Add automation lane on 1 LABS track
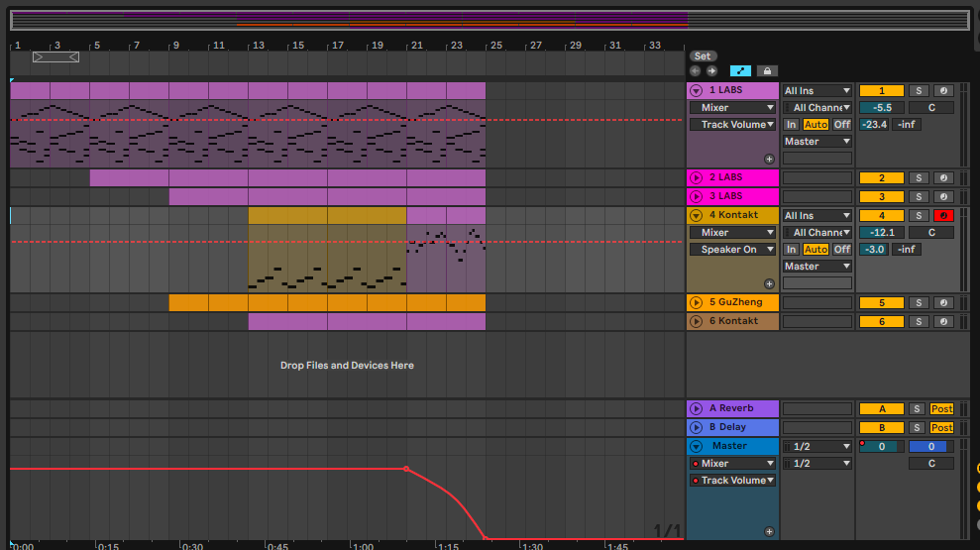This screenshot has width=980, height=550. tap(769, 159)
